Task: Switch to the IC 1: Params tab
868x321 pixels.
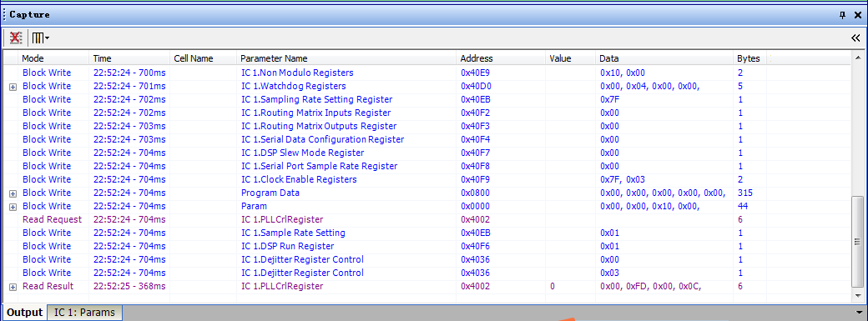Action: click(84, 312)
